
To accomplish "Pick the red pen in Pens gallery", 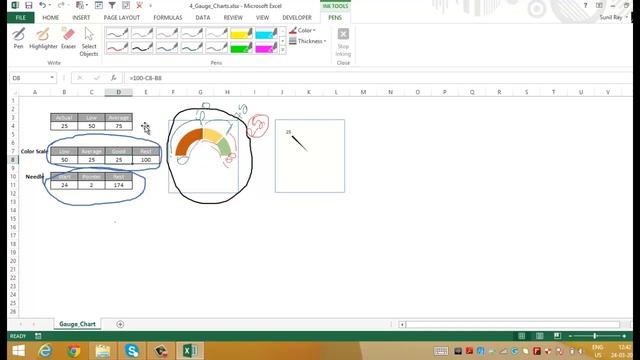I will [x=117, y=48].
